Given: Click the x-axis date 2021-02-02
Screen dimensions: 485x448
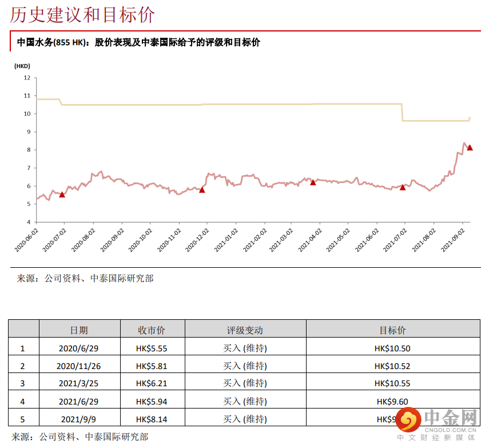Looking at the screenshot, I should [x=255, y=240].
